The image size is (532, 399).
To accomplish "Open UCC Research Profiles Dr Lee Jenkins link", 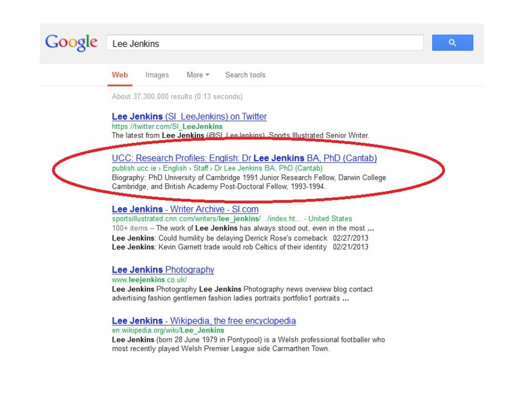I will click(244, 158).
